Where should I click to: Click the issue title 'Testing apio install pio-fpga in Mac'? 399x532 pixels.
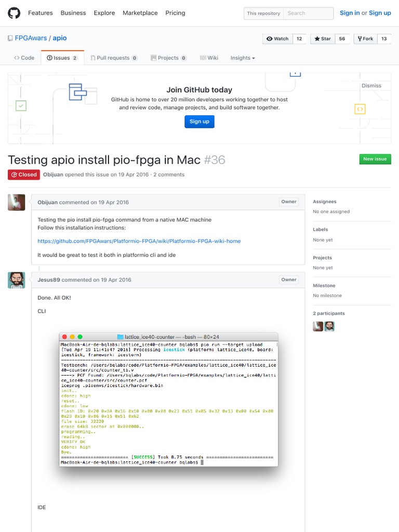[x=104, y=159]
